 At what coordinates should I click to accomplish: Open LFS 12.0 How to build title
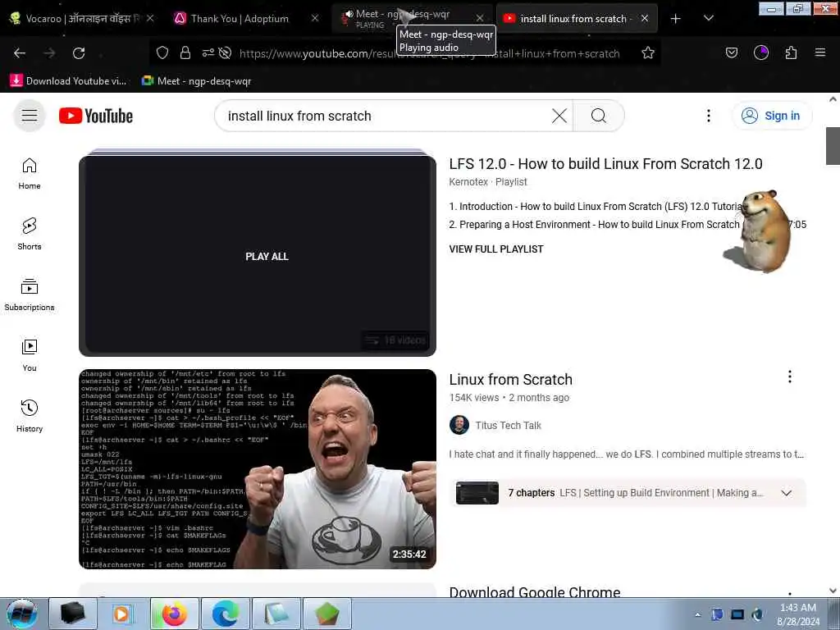point(605,164)
